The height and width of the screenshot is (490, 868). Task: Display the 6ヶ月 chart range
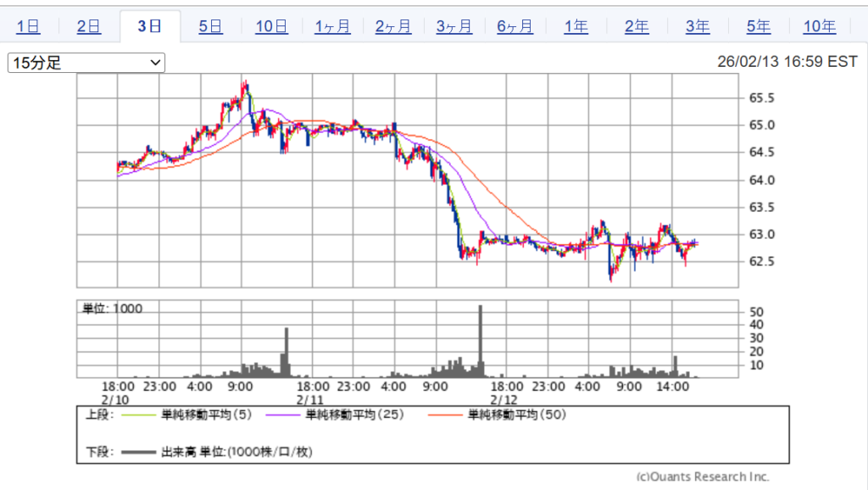click(515, 26)
